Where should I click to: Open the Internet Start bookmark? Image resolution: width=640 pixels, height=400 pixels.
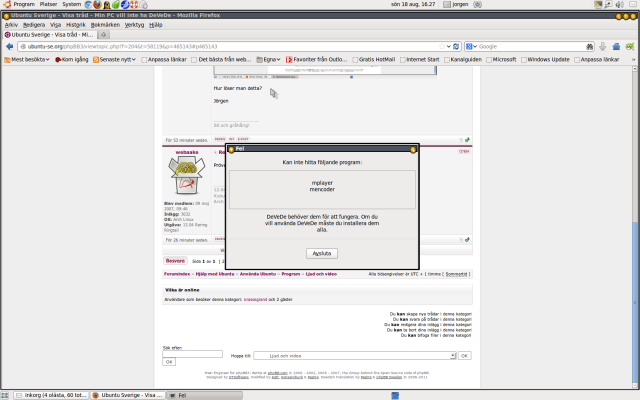(x=420, y=60)
